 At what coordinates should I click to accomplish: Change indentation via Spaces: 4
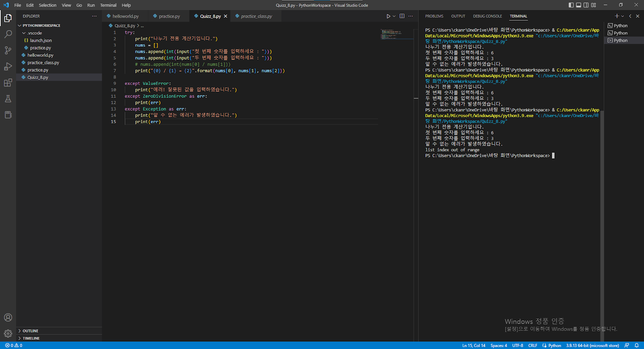(499, 345)
